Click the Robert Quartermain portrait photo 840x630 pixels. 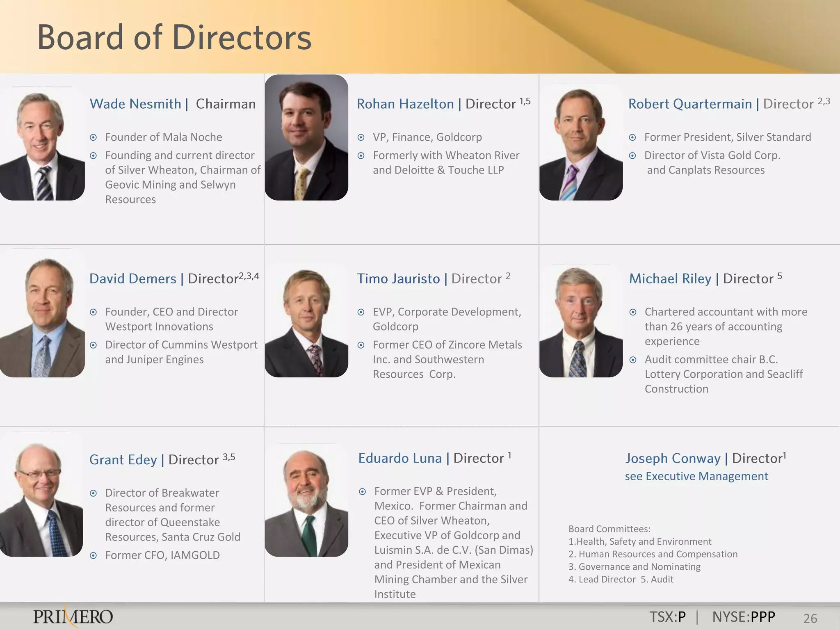click(581, 142)
